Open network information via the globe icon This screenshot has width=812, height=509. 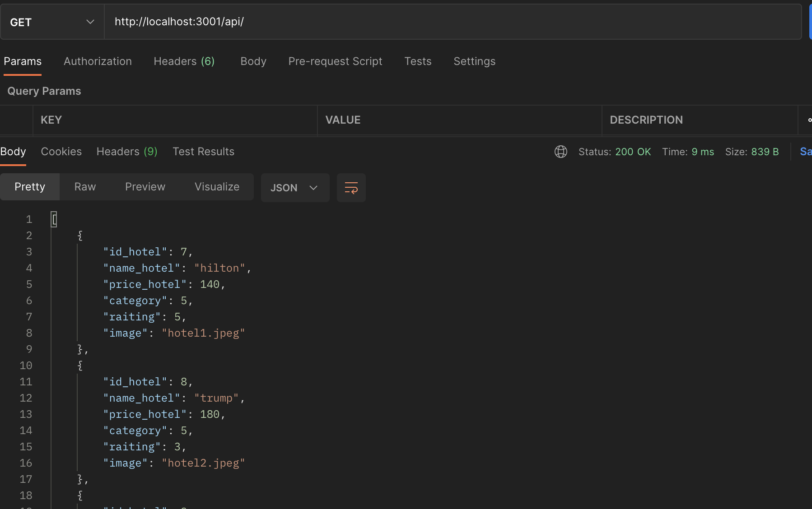point(560,152)
